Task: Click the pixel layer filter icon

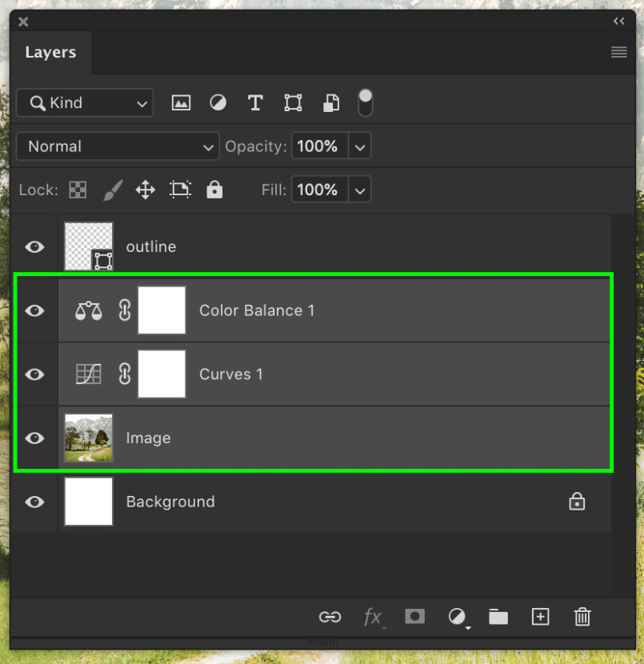Action: [x=182, y=102]
